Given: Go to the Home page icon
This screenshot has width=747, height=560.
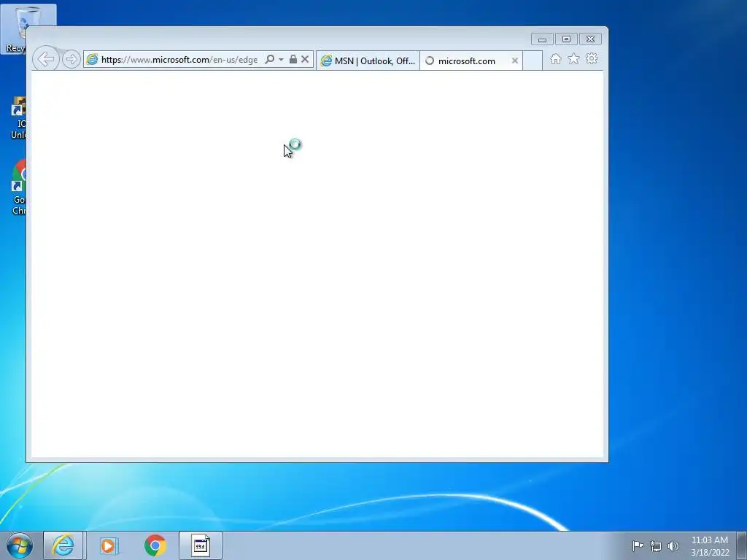Looking at the screenshot, I should tap(555, 59).
